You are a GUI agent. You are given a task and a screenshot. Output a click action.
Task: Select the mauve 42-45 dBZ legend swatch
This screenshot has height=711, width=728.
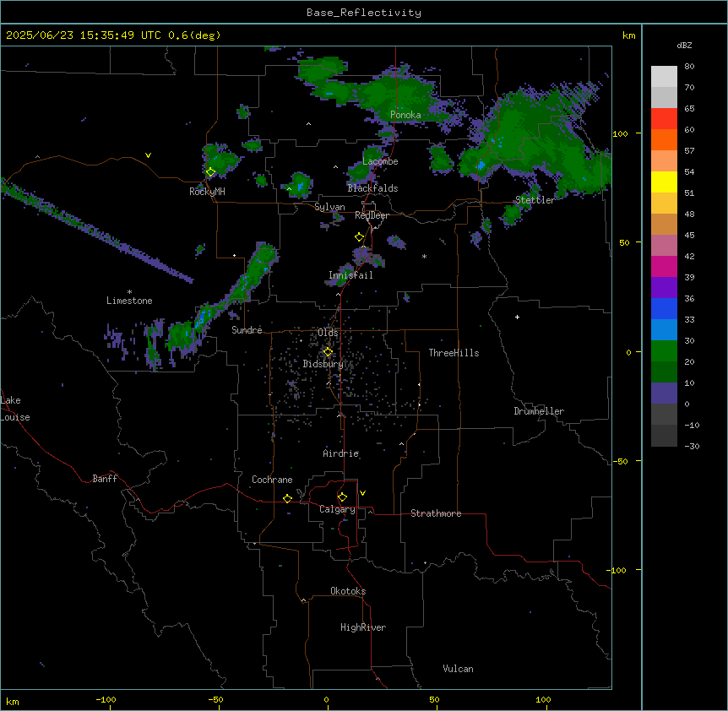tap(664, 246)
